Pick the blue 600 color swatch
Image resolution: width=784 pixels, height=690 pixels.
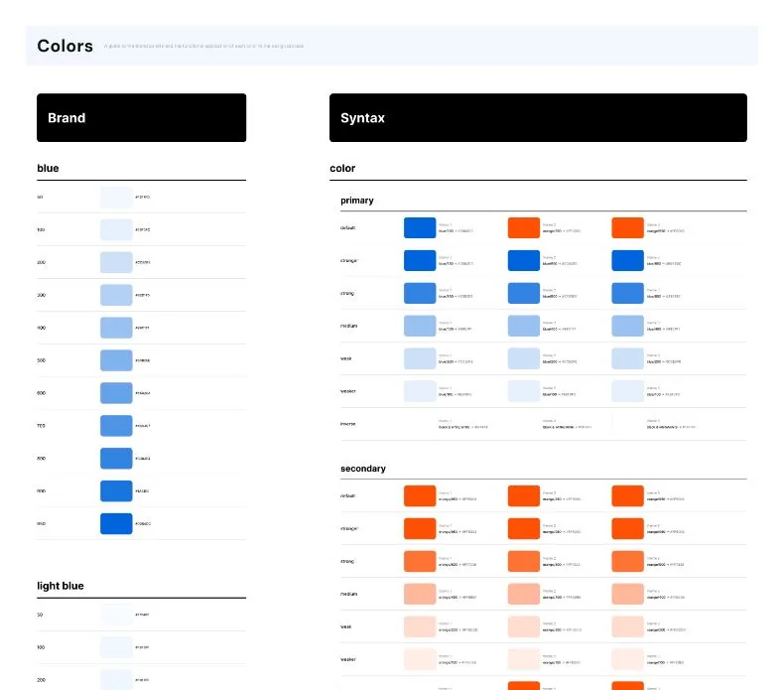coord(116,393)
